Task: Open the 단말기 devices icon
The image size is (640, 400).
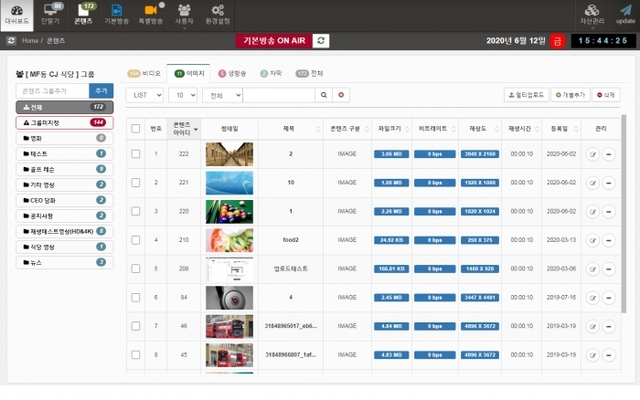Action: coord(50,15)
